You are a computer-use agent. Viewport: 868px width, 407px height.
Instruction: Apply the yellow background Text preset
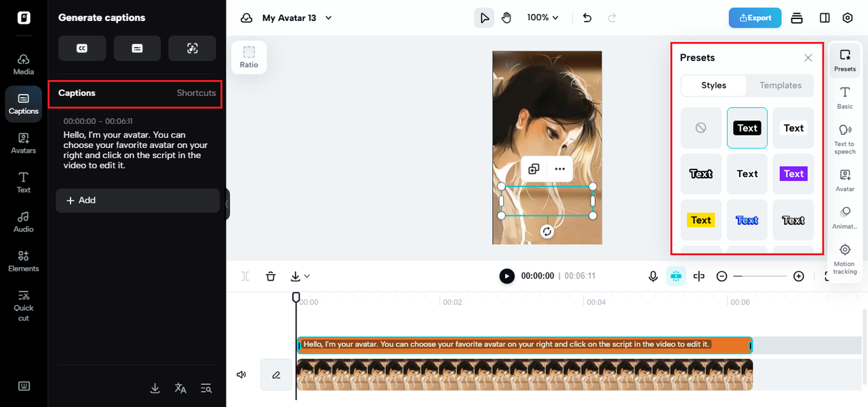click(701, 220)
